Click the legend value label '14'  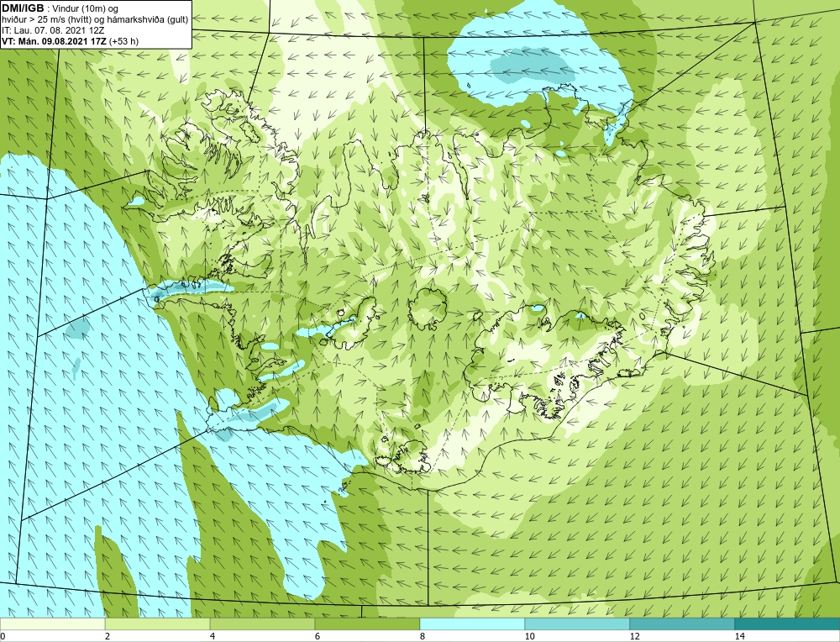(740, 636)
